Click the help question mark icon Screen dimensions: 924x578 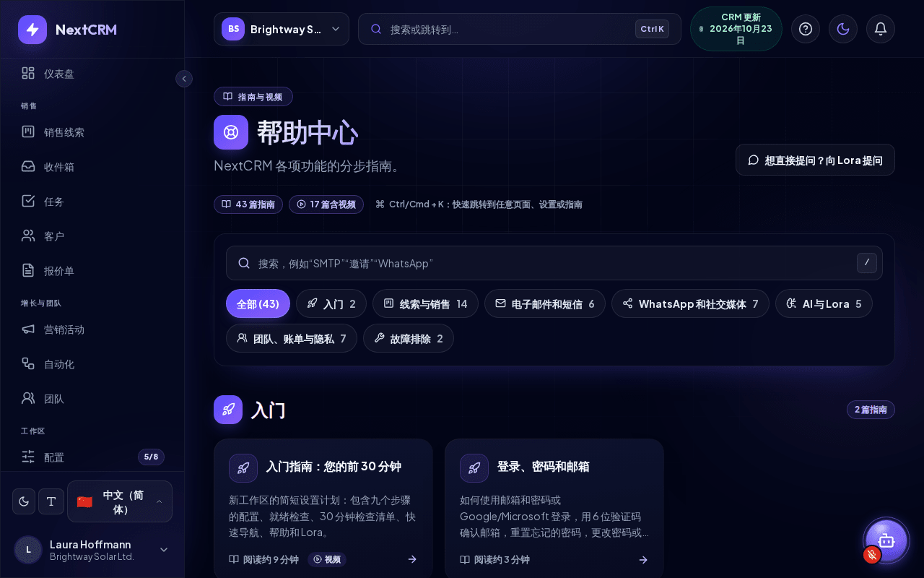coord(806,29)
